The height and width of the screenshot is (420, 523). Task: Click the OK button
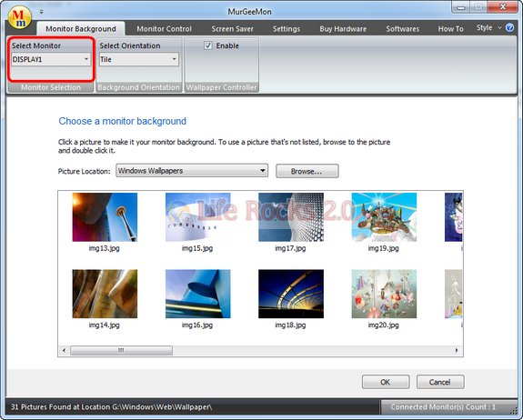tap(386, 382)
